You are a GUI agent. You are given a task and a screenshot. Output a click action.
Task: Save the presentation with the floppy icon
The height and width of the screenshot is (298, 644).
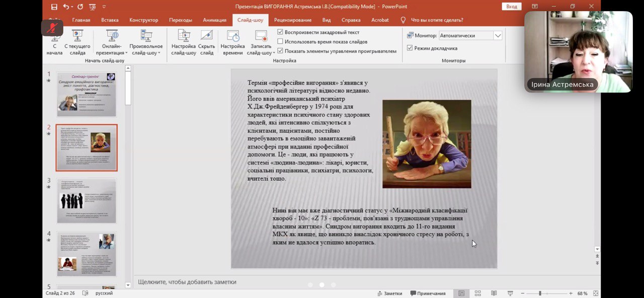click(x=54, y=7)
